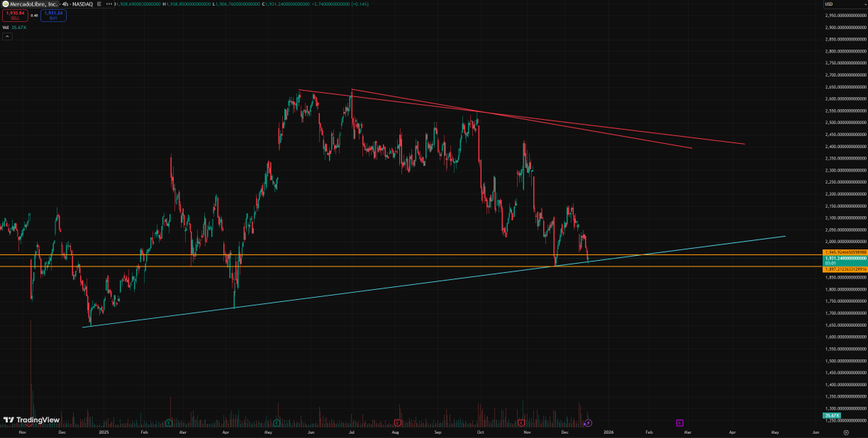Click the MercadoLibre, Inc. symbol title

click(33, 4)
